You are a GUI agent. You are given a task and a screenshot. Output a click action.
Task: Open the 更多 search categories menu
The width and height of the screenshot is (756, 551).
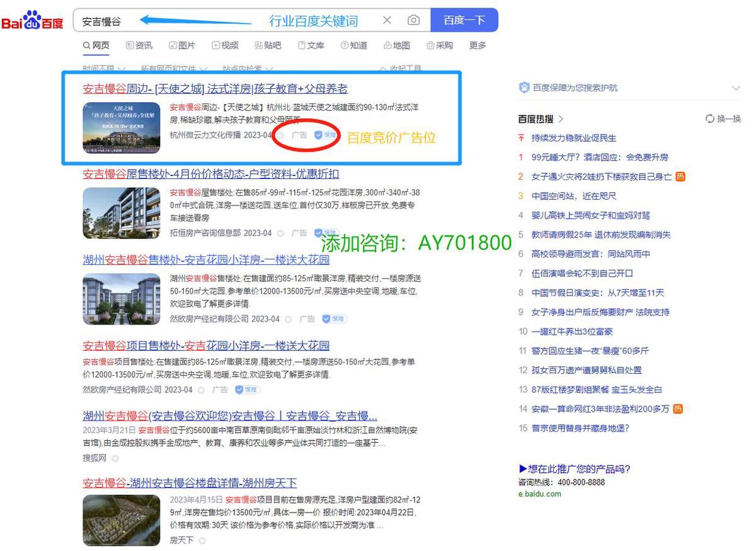coord(478,45)
